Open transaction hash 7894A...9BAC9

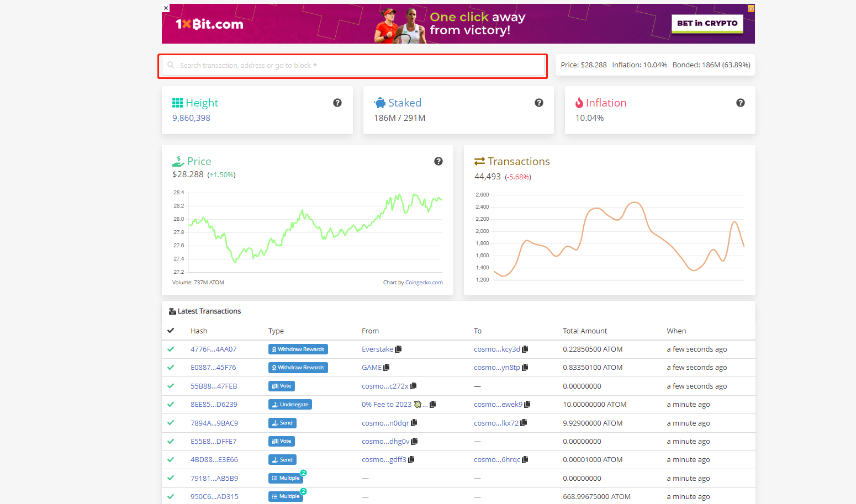coord(214,423)
